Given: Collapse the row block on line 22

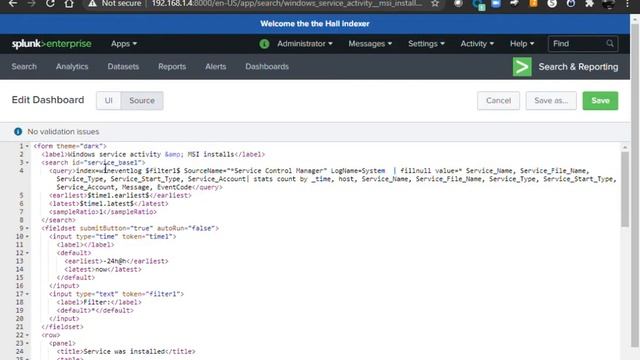Looking at the screenshot, I should 27,335.
